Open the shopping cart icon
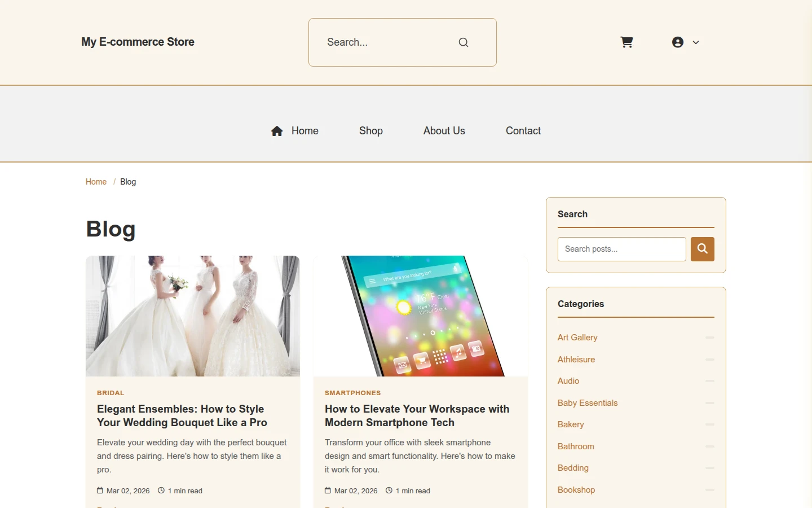812x508 pixels. click(x=626, y=42)
